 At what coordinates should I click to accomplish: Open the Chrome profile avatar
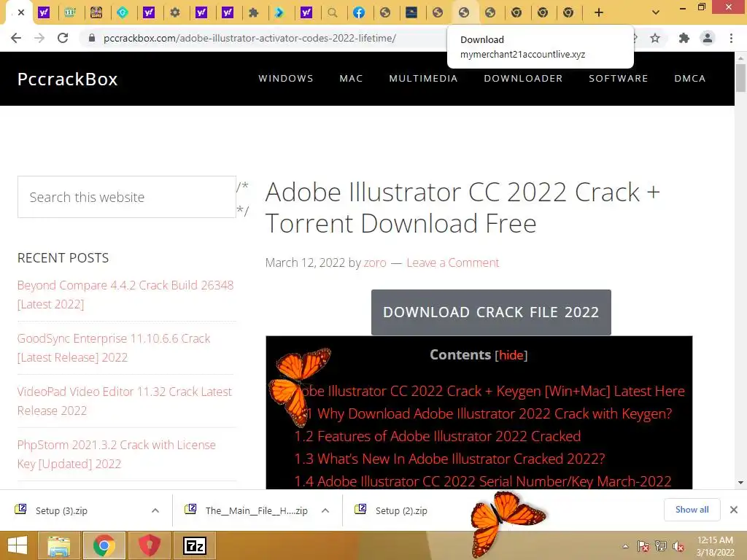708,38
